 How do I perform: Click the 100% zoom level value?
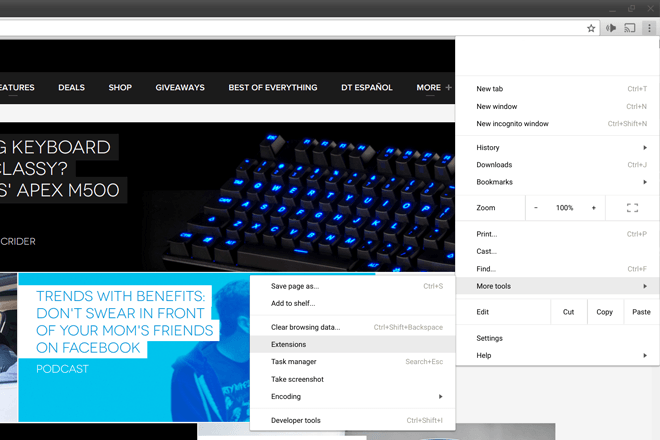564,208
